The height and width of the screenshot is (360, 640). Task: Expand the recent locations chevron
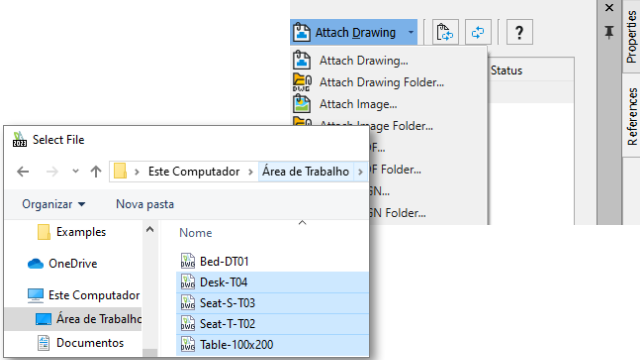click(x=75, y=171)
